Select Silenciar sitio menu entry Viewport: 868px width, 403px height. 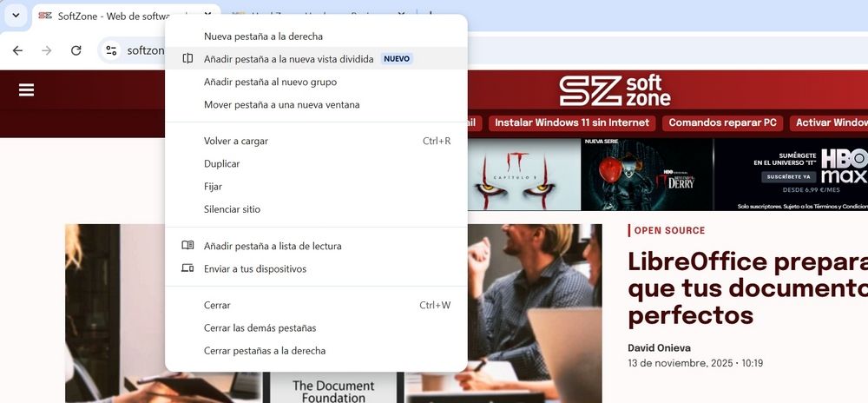click(316, 209)
